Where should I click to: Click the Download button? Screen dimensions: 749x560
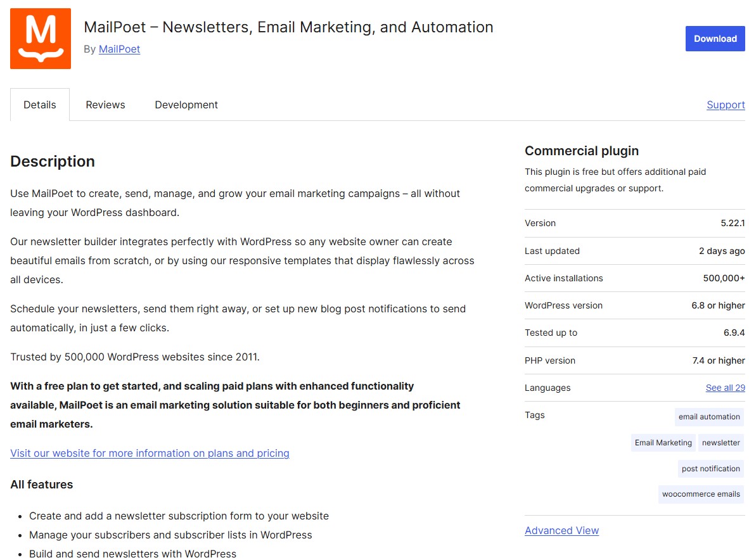click(715, 39)
